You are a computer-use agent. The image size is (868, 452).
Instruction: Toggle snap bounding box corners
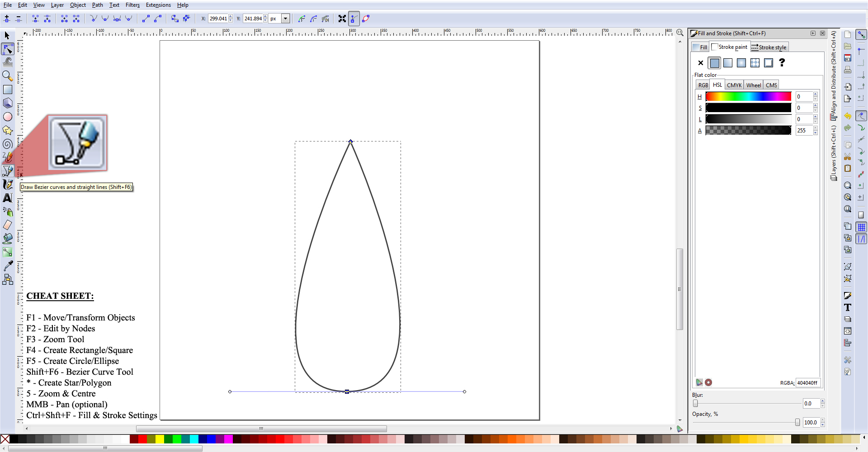coord(862,75)
